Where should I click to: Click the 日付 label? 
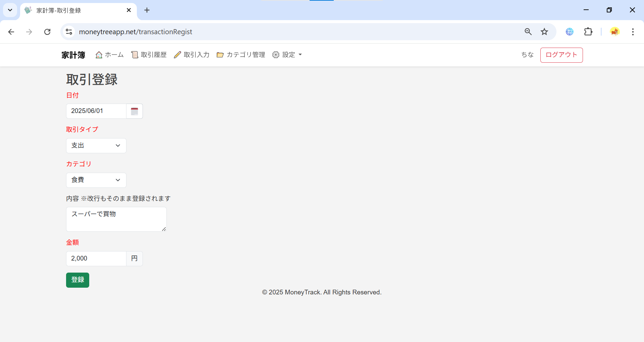72,96
